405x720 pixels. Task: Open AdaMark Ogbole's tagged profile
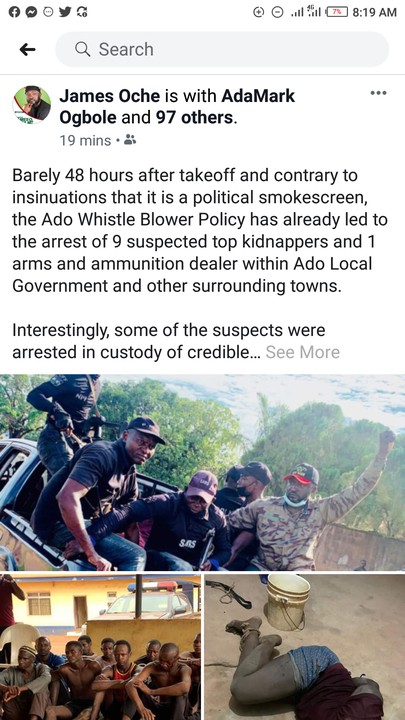[x=177, y=107]
